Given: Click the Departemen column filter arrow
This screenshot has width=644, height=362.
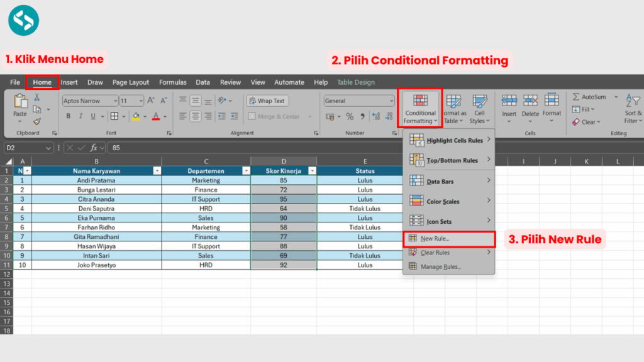Looking at the screenshot, I should (x=246, y=170).
